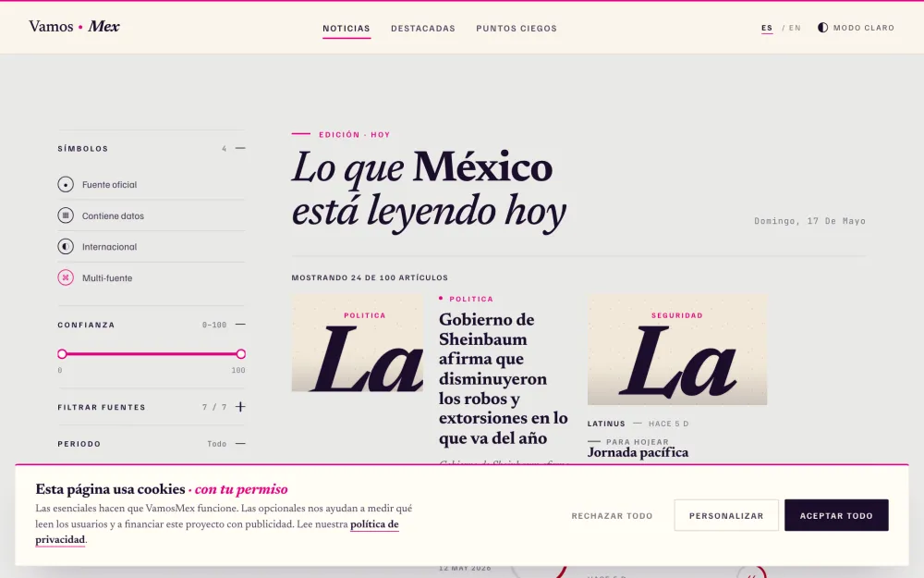Click the 'Contiene datos' legend label
Image resolution: width=924 pixels, height=578 pixels.
tap(113, 215)
